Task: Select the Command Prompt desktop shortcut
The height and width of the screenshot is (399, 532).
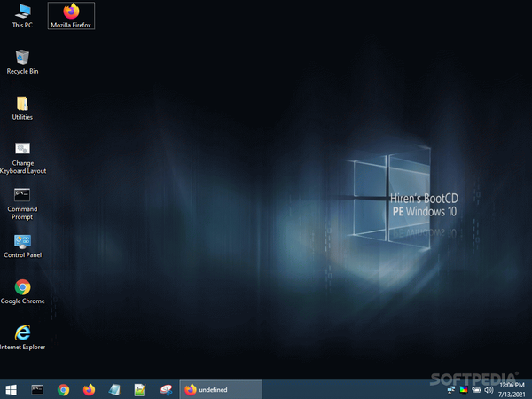Action: [x=22, y=204]
